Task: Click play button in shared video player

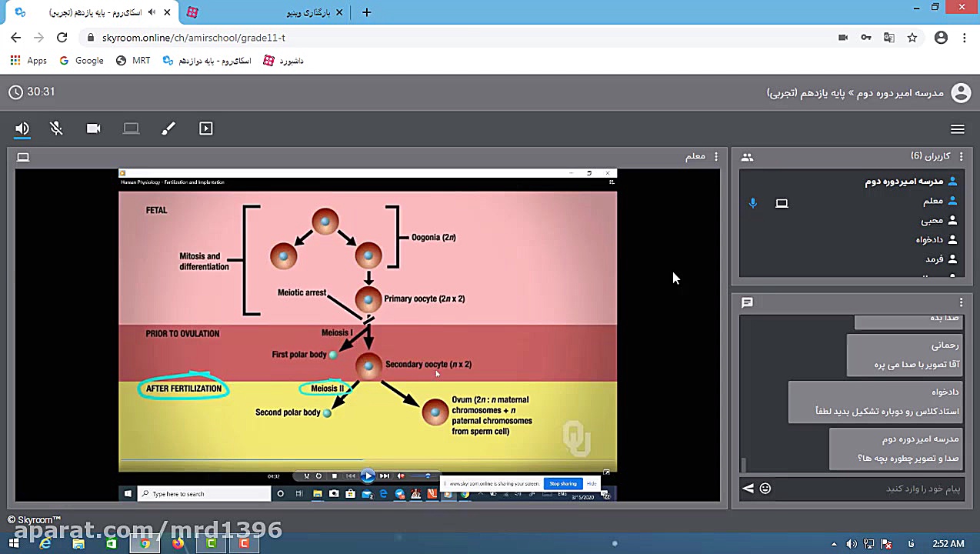Action: pyautogui.click(x=368, y=476)
